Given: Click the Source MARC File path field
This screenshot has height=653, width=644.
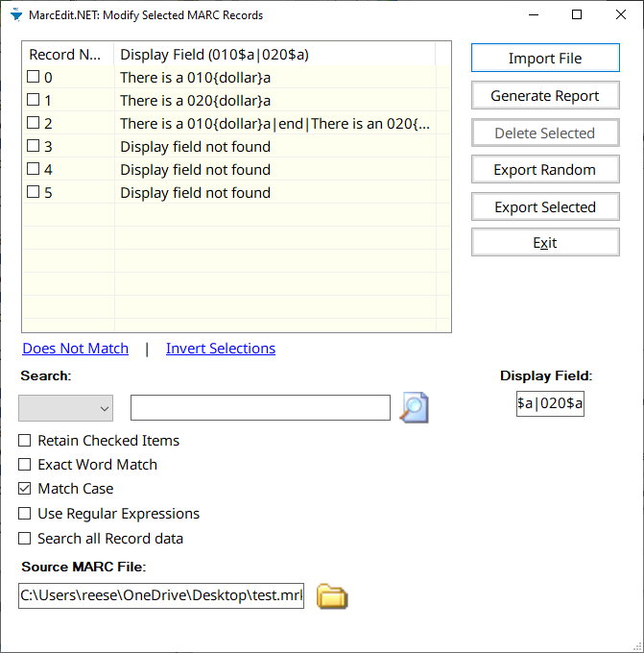Looking at the screenshot, I should point(161,595).
